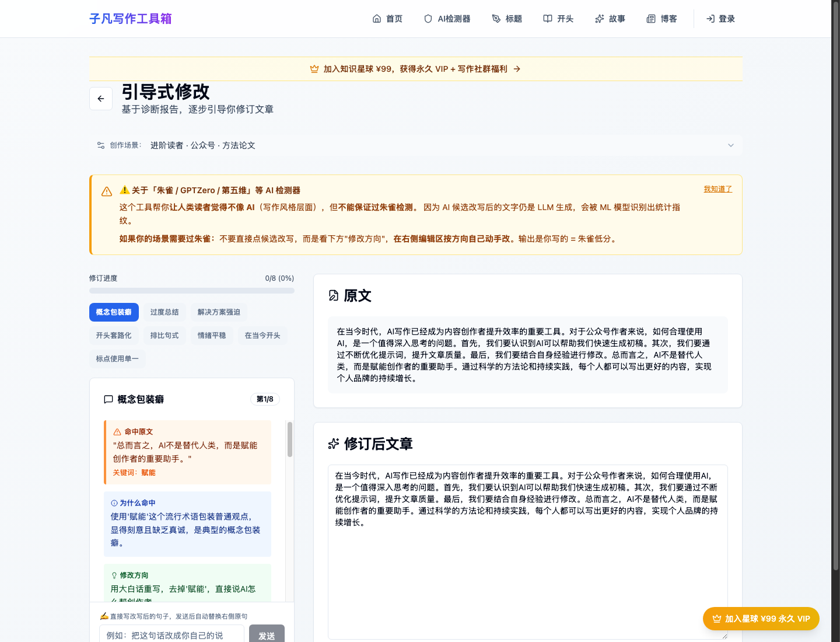Image resolution: width=840 pixels, height=642 pixels.
Task: Select the 在当今开头 issue tab
Action: coord(262,336)
